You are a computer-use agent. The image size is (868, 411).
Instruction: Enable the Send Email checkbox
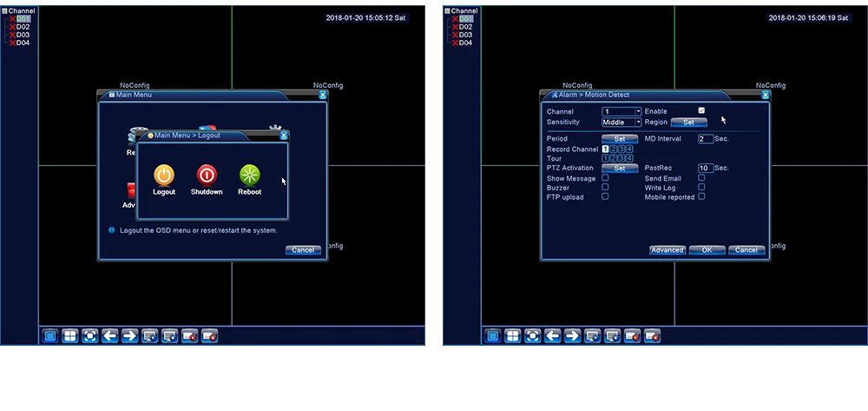[701, 178]
